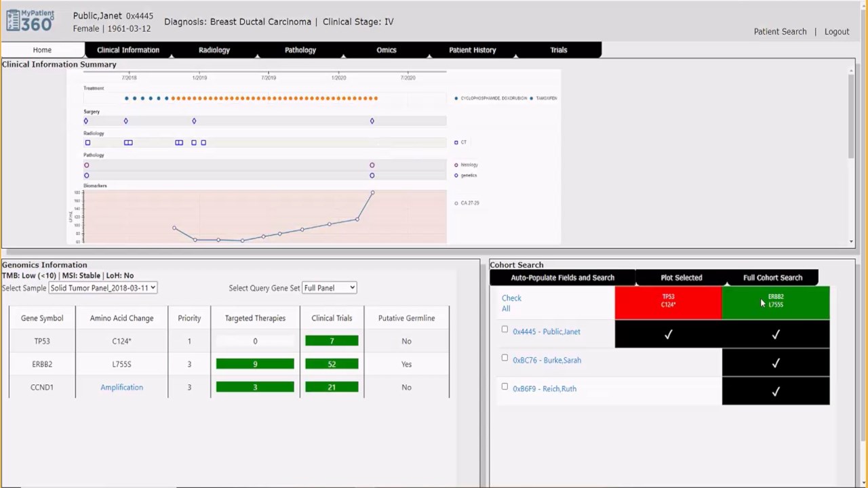Open the Select Sample dropdown
868x488 pixels.
[x=103, y=288]
